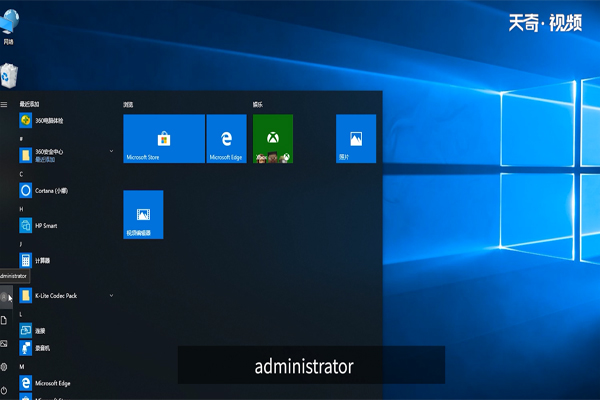Open Pictures from the Start sidebar

pyautogui.click(x=4, y=344)
